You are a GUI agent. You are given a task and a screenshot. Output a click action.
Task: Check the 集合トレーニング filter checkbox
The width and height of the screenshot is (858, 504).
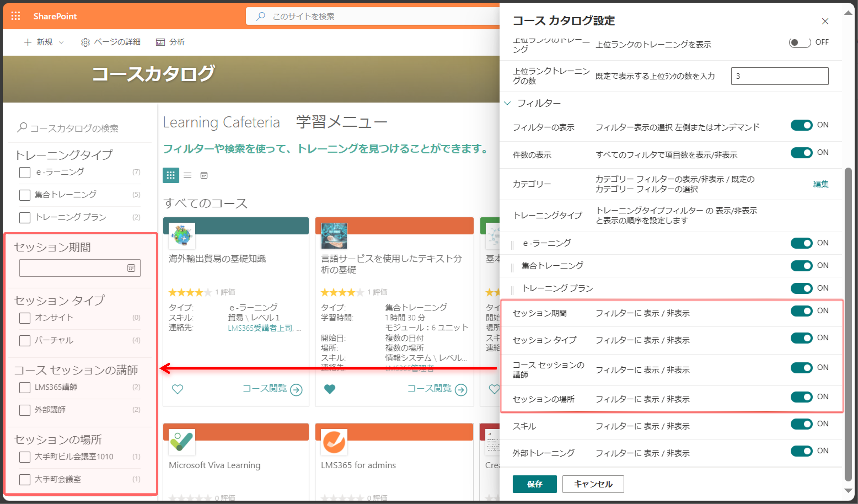tap(25, 195)
